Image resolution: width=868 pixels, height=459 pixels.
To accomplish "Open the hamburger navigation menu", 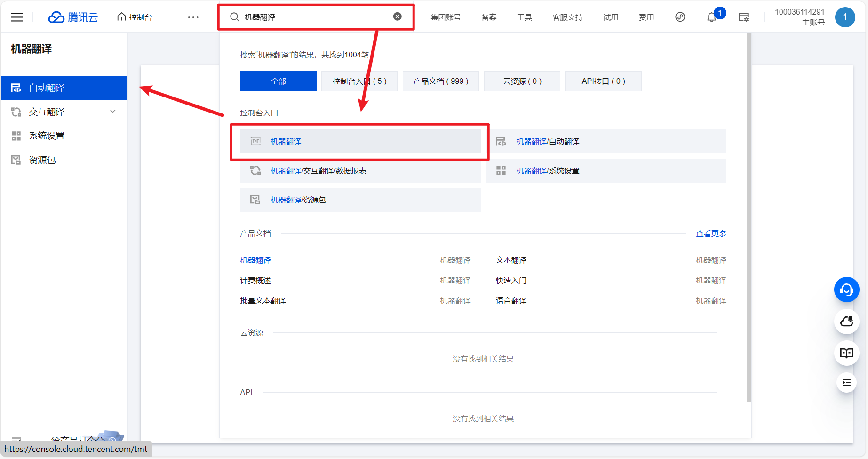I will pyautogui.click(x=17, y=17).
